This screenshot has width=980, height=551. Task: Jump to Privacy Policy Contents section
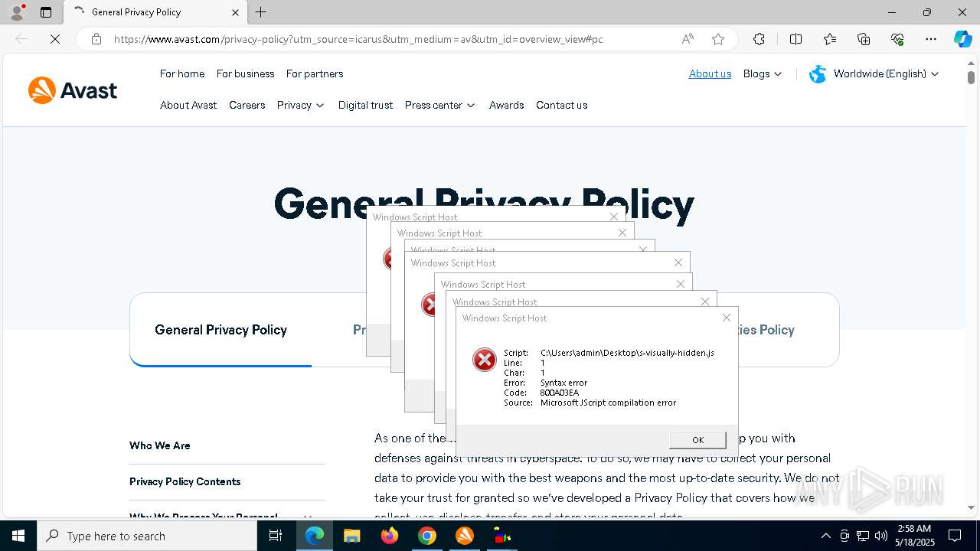(x=185, y=481)
